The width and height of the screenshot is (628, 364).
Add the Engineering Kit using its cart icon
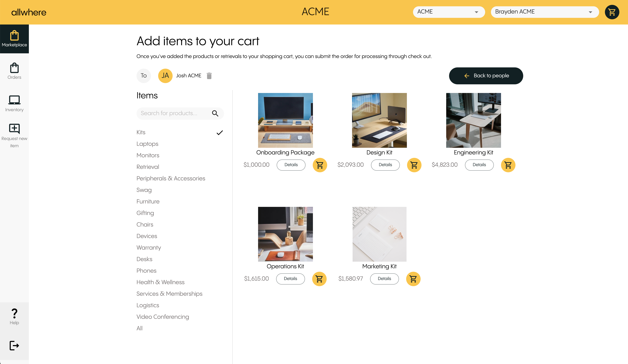(508, 165)
